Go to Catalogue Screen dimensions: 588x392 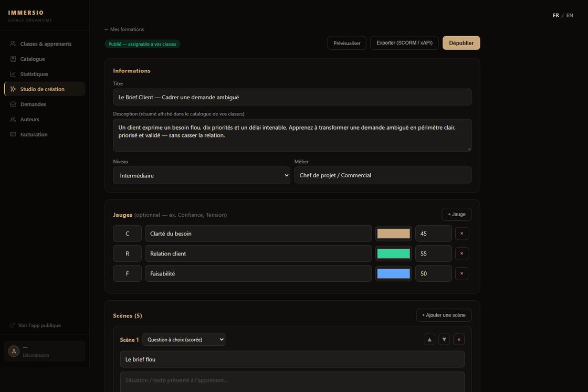pos(45,59)
